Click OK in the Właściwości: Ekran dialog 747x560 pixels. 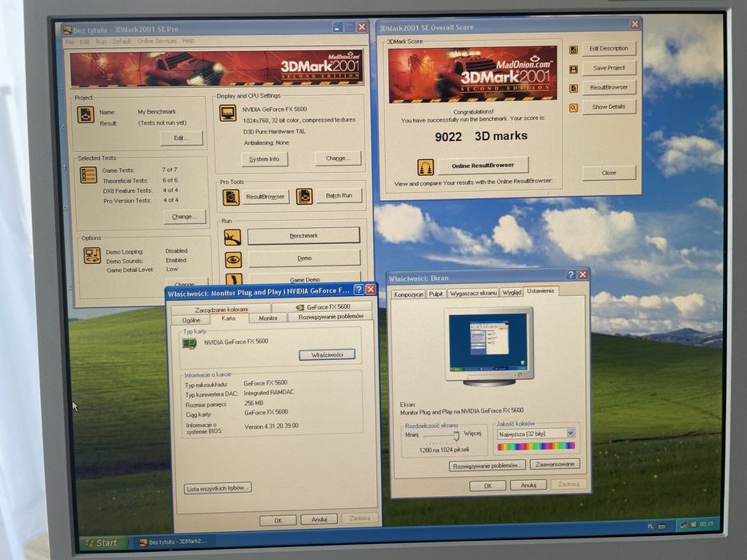(x=488, y=486)
